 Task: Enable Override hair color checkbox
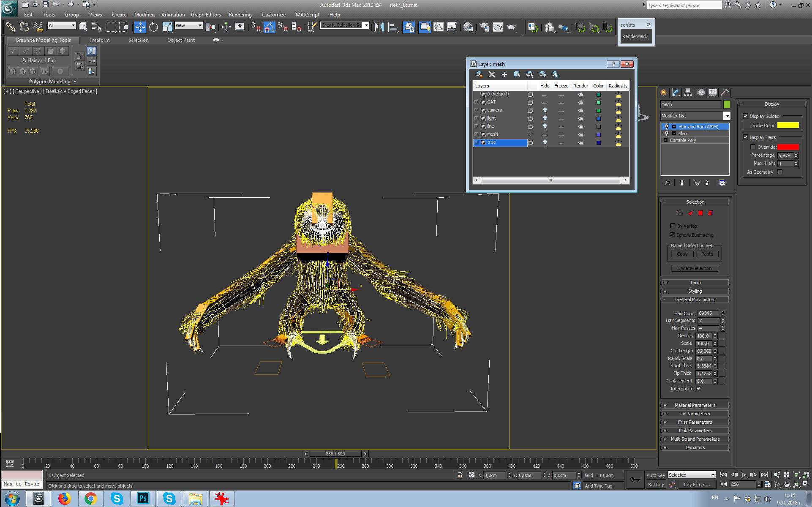point(753,147)
